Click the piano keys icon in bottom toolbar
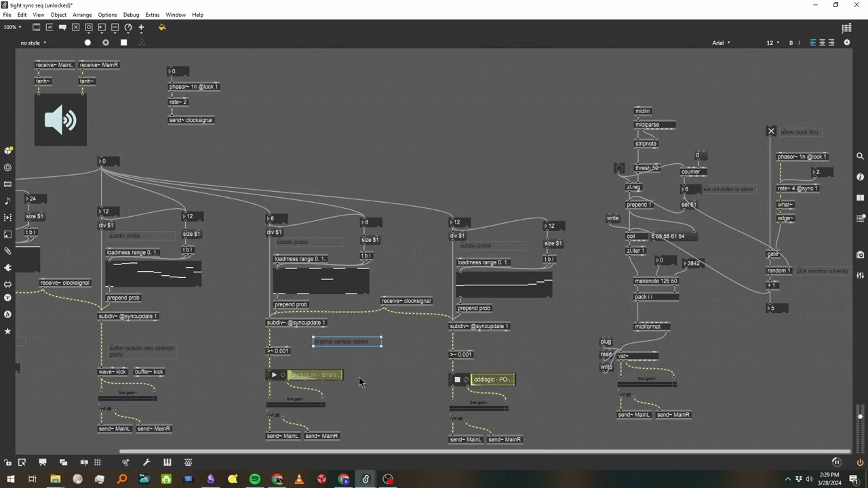 pos(167,462)
